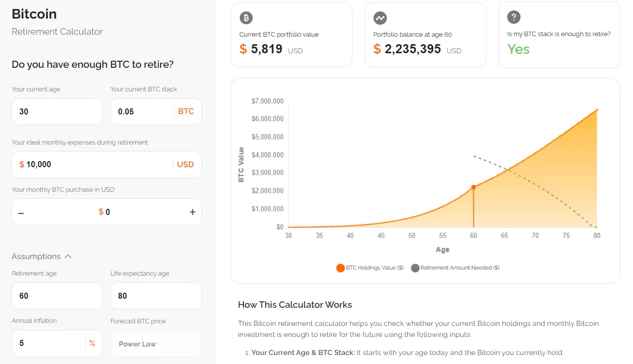Viewport: 633px width, 364px height.
Task: Click the monthly BTC purchase amount field
Action: pos(106,212)
